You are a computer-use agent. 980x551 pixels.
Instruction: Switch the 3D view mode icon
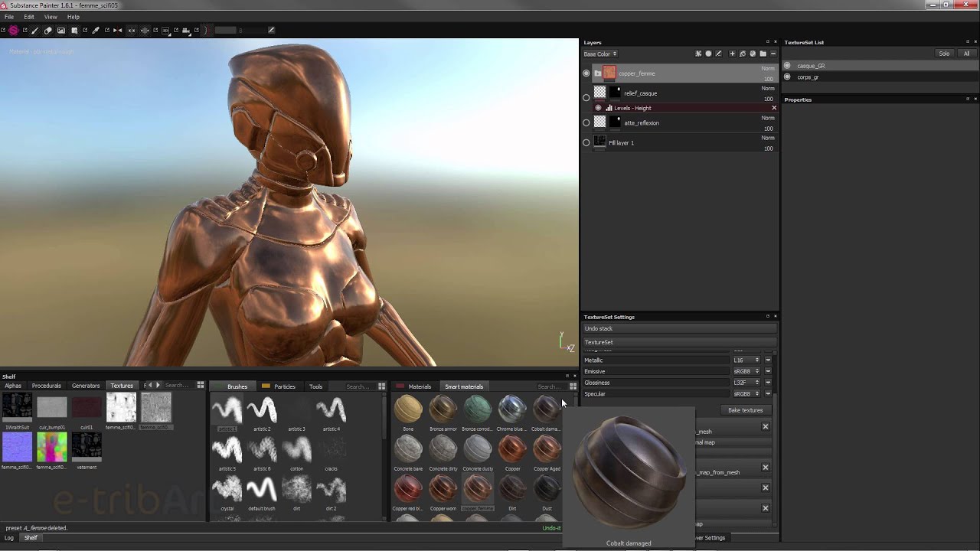pos(165,31)
